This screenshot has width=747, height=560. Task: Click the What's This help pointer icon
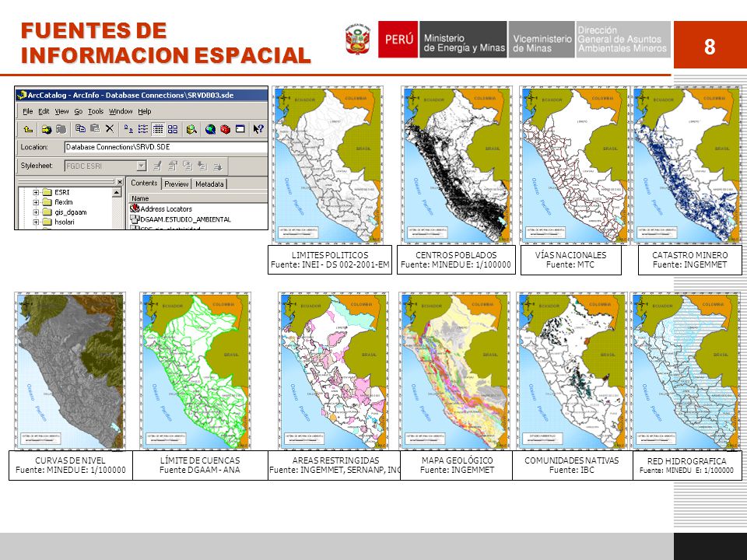pos(258,128)
